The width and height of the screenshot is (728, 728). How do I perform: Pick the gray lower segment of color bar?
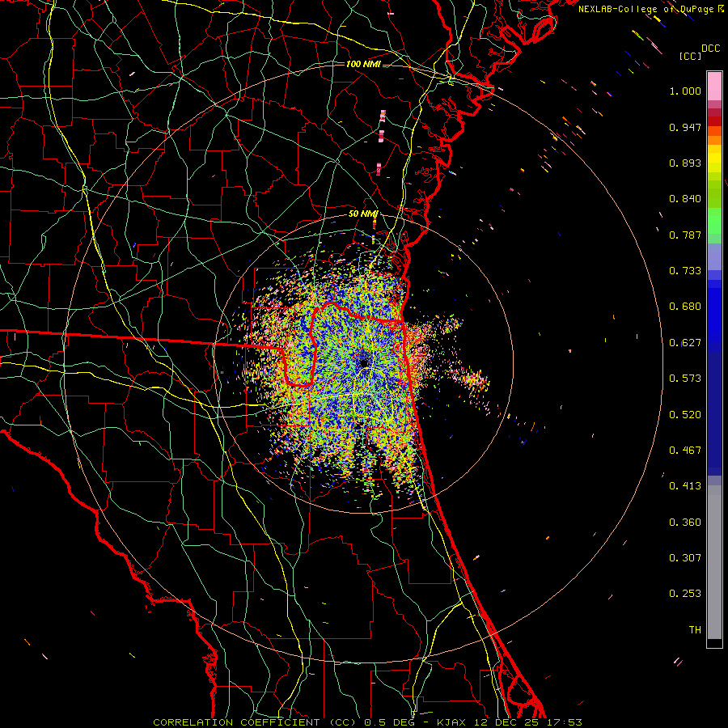coord(714,562)
